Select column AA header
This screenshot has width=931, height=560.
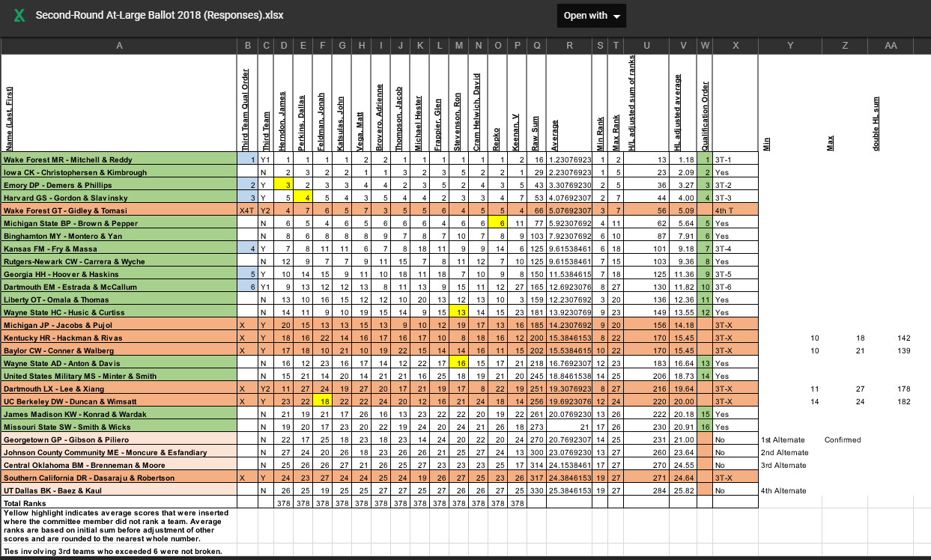890,46
